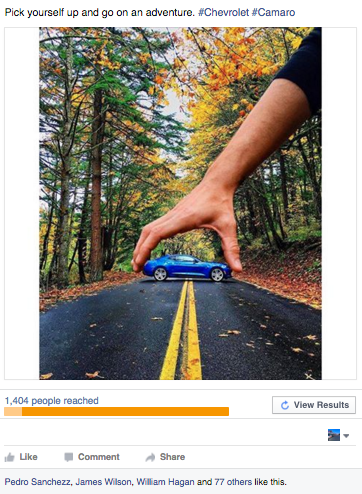Click the View Results button
The width and height of the screenshot is (362, 494).
point(314,405)
